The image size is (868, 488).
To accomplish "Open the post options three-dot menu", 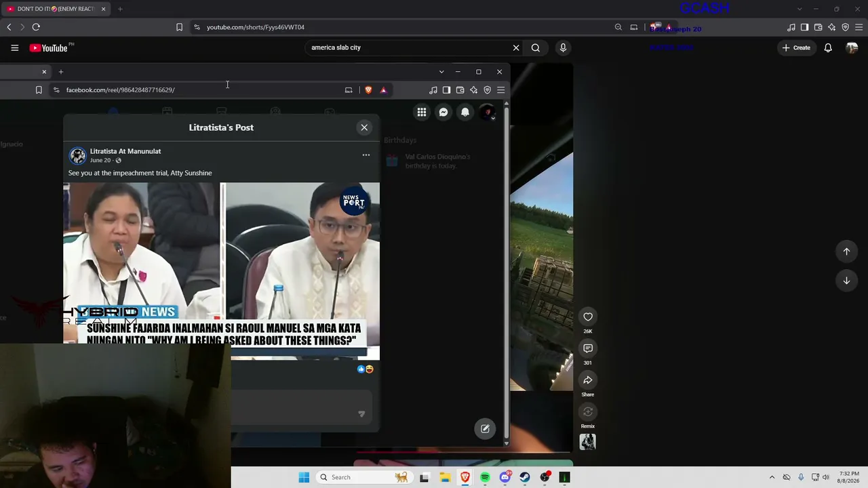I will [x=366, y=155].
